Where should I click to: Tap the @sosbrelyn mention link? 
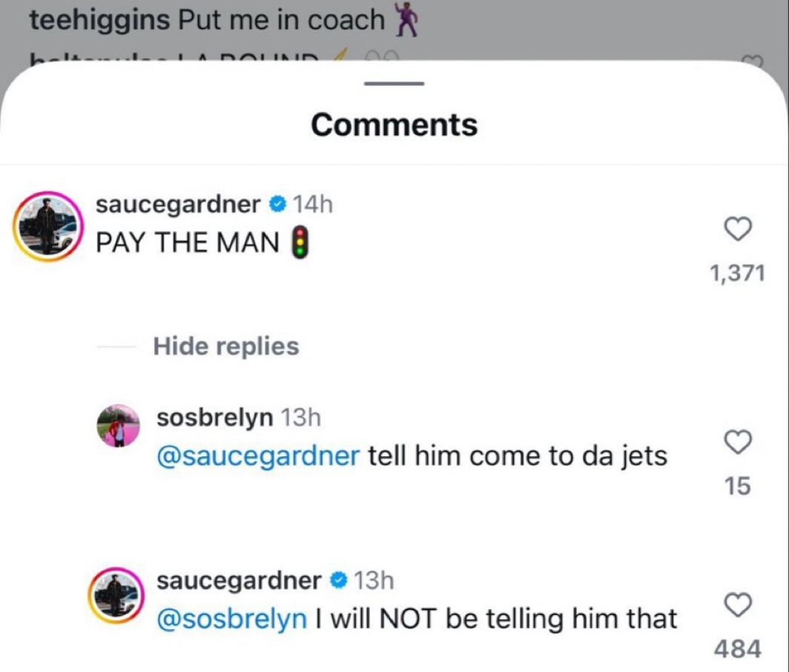click(x=232, y=619)
